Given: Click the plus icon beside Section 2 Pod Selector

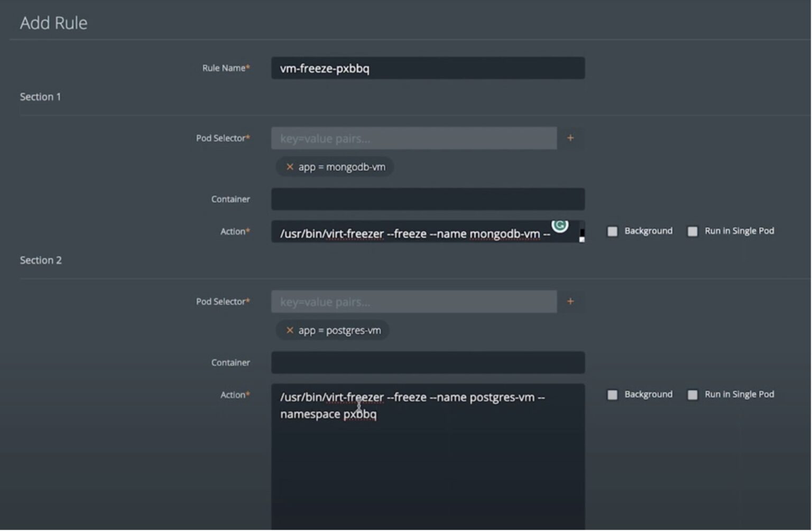Looking at the screenshot, I should tap(570, 301).
